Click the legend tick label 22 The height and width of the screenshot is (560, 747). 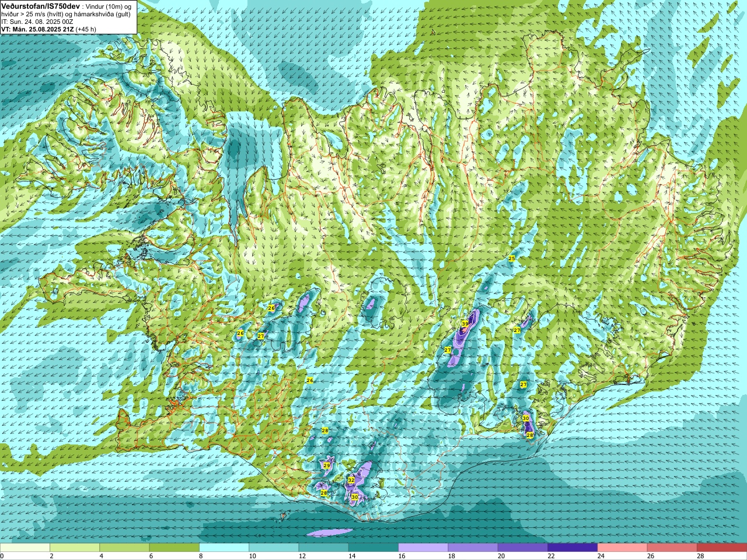[550, 556]
